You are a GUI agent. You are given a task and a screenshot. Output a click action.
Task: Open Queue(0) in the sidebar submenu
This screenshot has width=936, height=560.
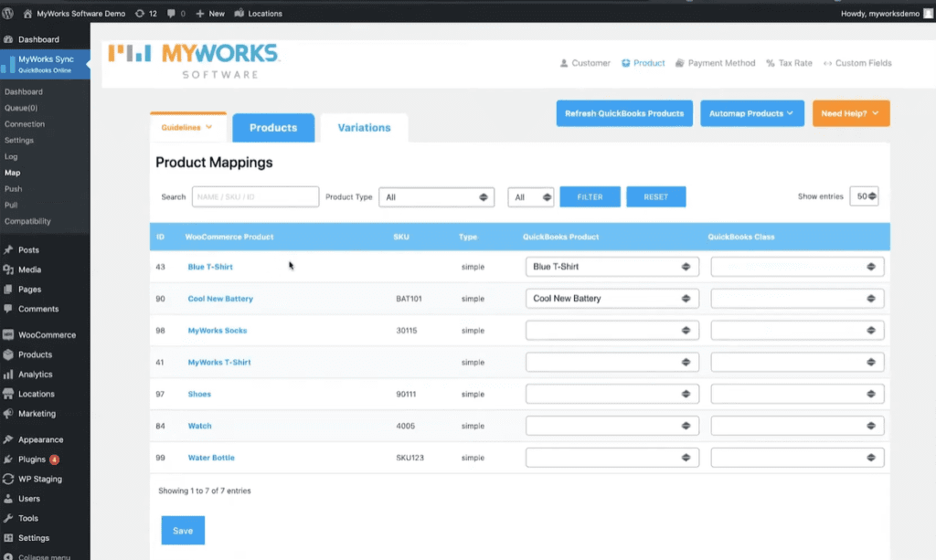coord(21,108)
